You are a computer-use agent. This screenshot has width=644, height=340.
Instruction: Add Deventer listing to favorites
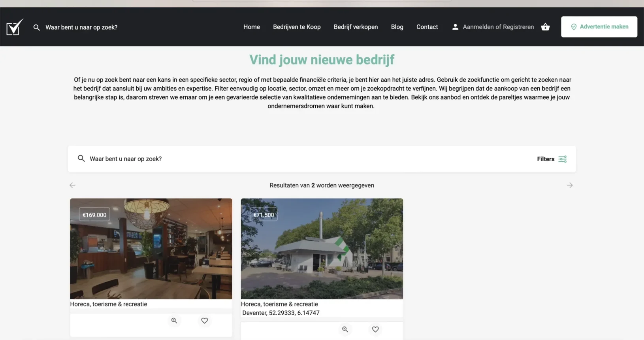pyautogui.click(x=375, y=329)
